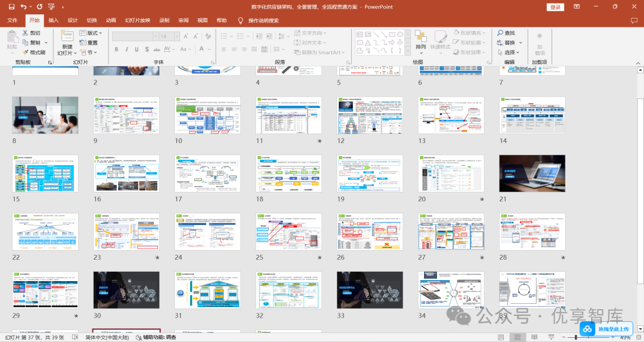
Task: Toggle align text right
Action: 244,49
